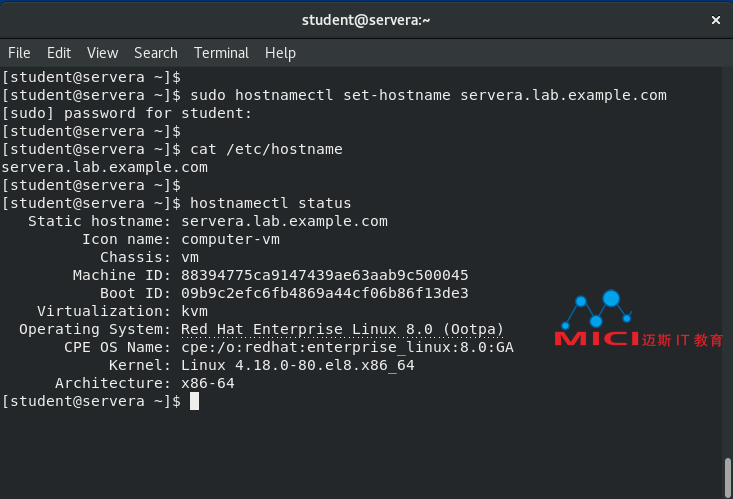Open the Help menu
The image size is (733, 499).
(280, 53)
